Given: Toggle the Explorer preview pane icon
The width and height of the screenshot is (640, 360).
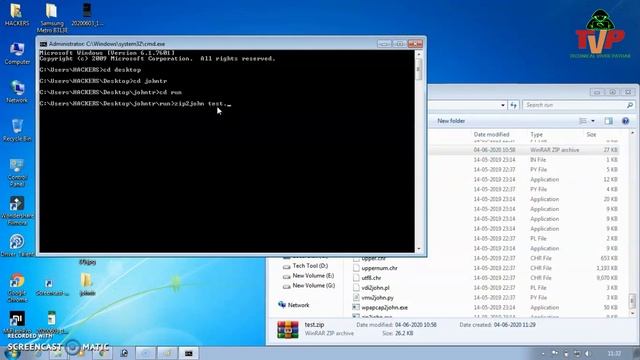Looking at the screenshot, I should [x=609, y=121].
